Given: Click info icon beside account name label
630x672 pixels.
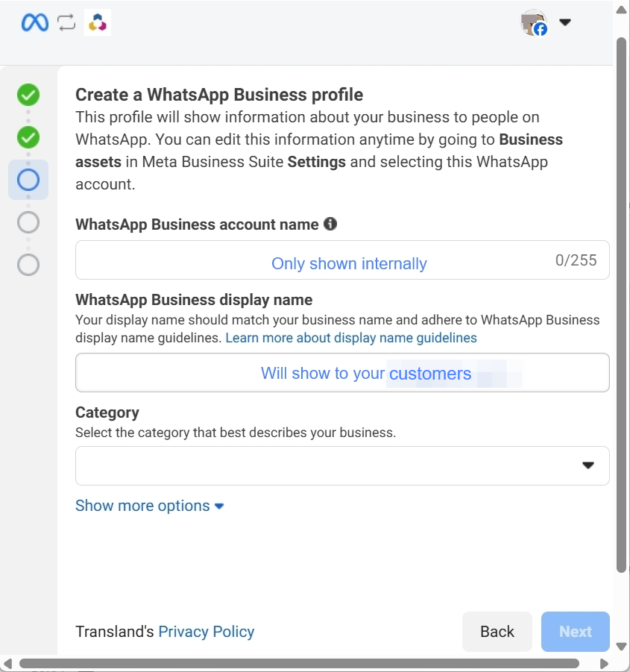Looking at the screenshot, I should click(330, 224).
